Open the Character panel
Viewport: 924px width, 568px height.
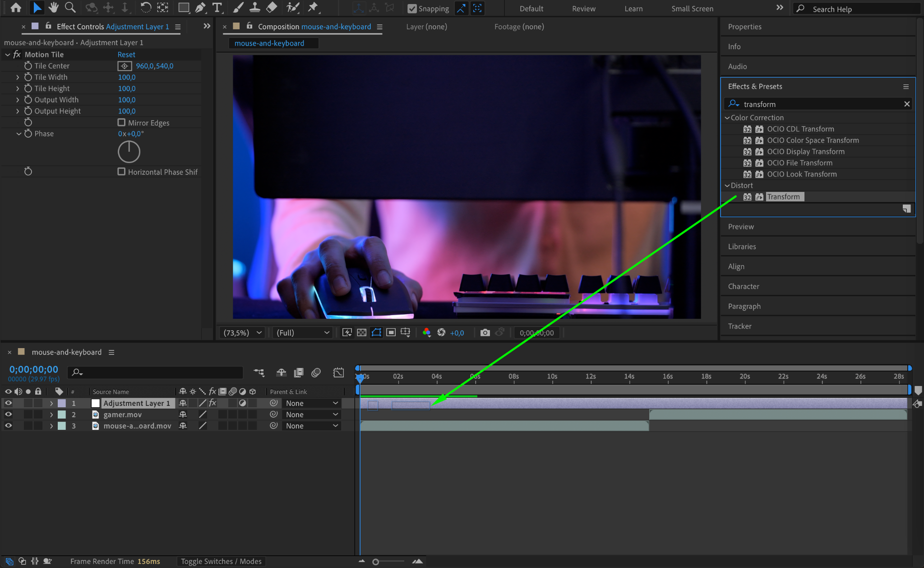744,286
